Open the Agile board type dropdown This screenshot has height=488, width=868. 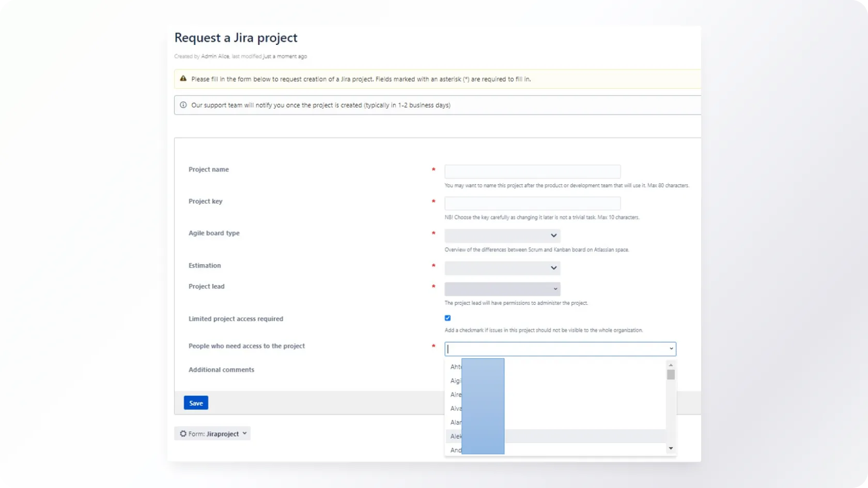(502, 236)
